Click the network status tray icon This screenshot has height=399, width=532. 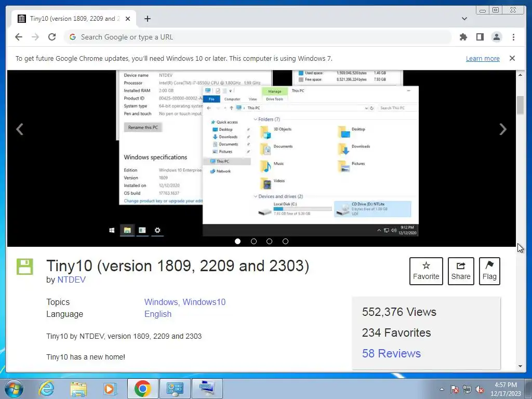click(467, 389)
